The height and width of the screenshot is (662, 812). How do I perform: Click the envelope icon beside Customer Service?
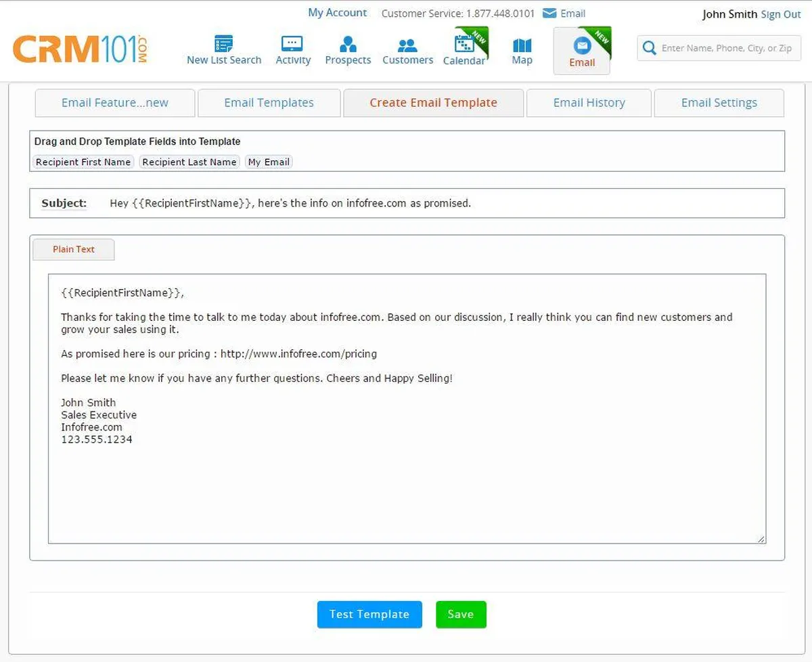click(549, 13)
